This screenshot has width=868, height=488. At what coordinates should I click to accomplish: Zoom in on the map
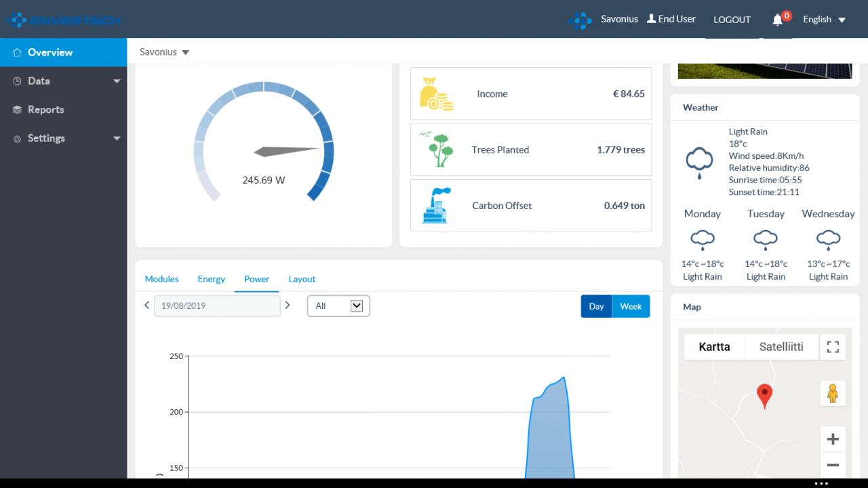tap(833, 439)
